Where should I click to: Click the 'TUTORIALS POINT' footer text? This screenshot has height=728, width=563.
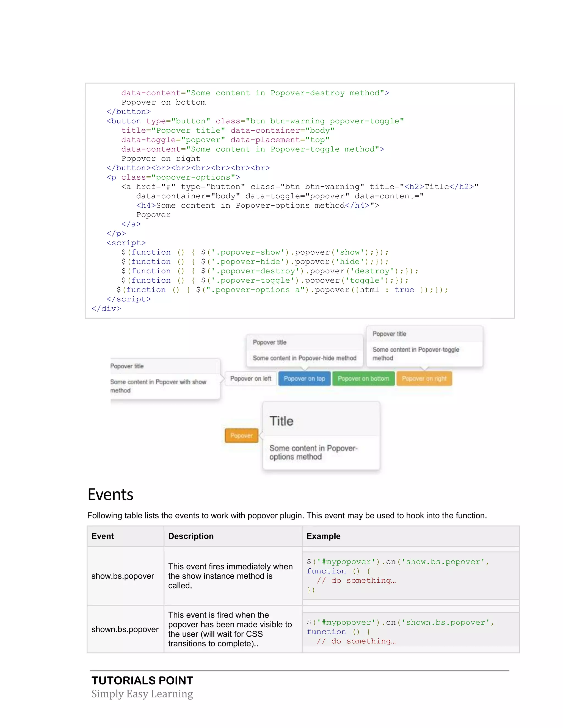[142, 680]
